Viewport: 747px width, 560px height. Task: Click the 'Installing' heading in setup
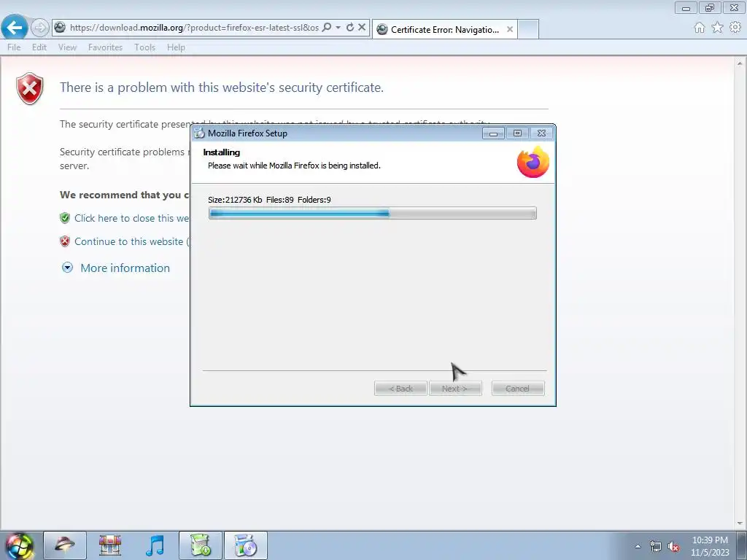[x=222, y=152]
